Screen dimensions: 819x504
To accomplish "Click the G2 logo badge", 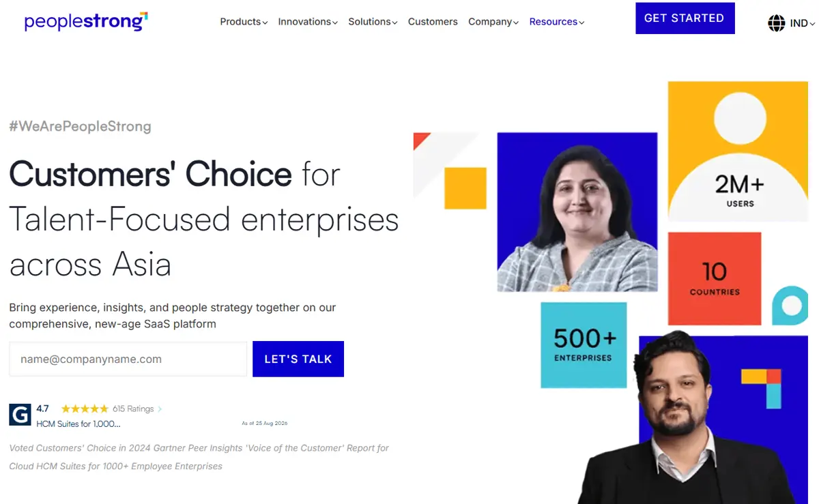I will [x=20, y=415].
